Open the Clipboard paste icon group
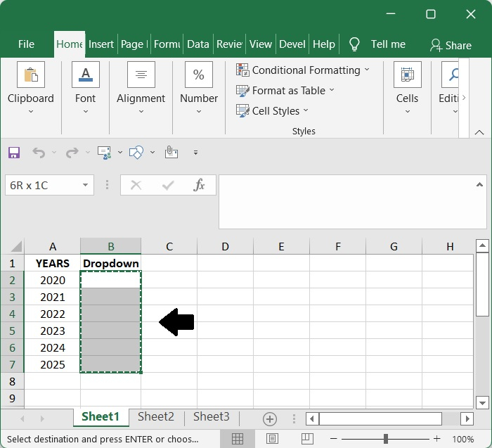 tap(31, 75)
